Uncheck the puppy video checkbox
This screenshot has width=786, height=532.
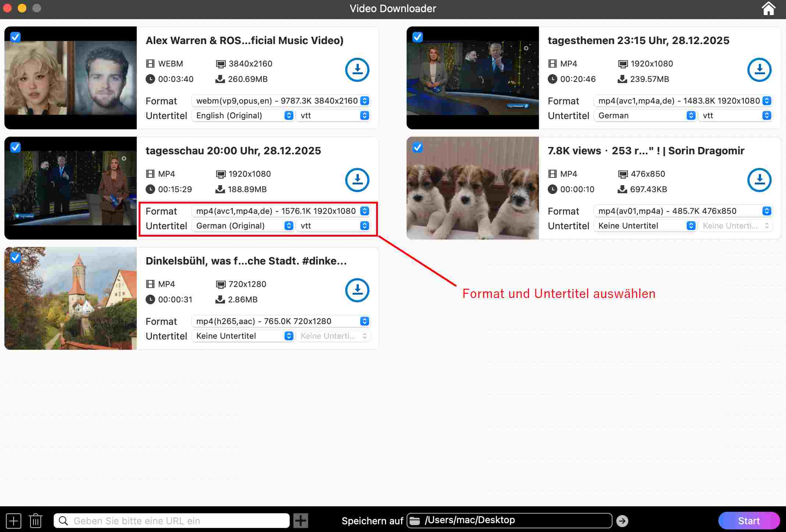[x=418, y=148]
